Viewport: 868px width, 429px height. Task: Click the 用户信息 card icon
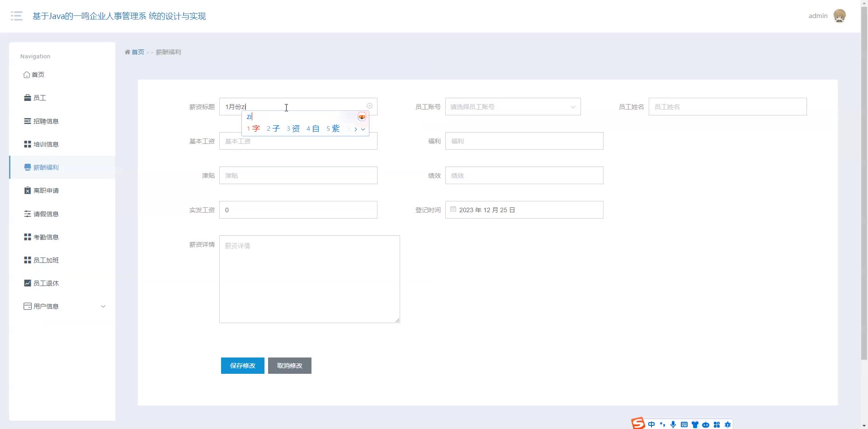pos(28,306)
